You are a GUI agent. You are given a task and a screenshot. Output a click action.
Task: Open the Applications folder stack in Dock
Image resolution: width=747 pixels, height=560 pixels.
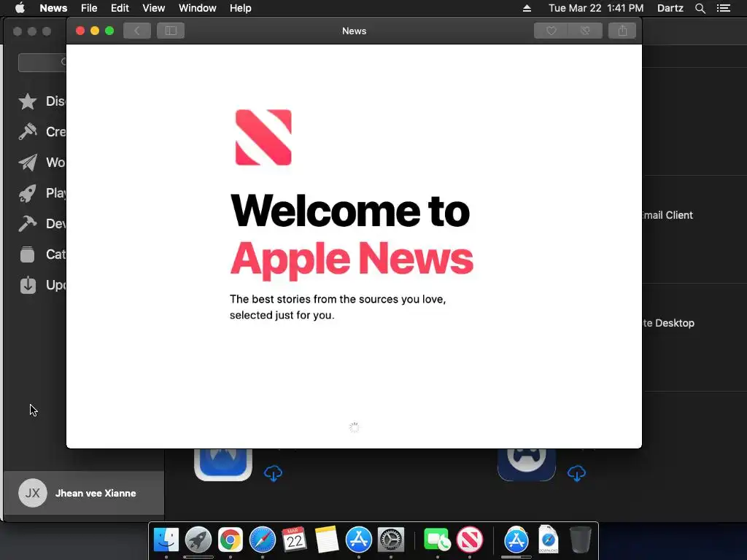click(x=516, y=540)
